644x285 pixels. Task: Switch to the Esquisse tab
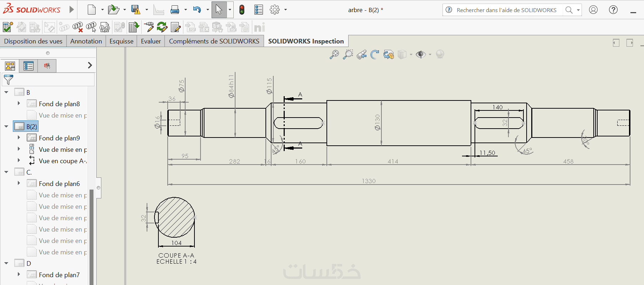(x=121, y=41)
